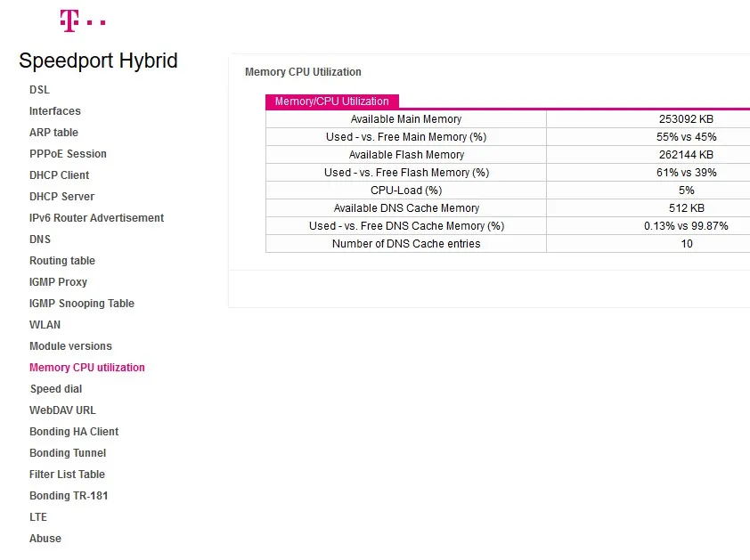Image resolution: width=750 pixels, height=560 pixels.
Task: Open the DSL page
Action: click(x=39, y=90)
